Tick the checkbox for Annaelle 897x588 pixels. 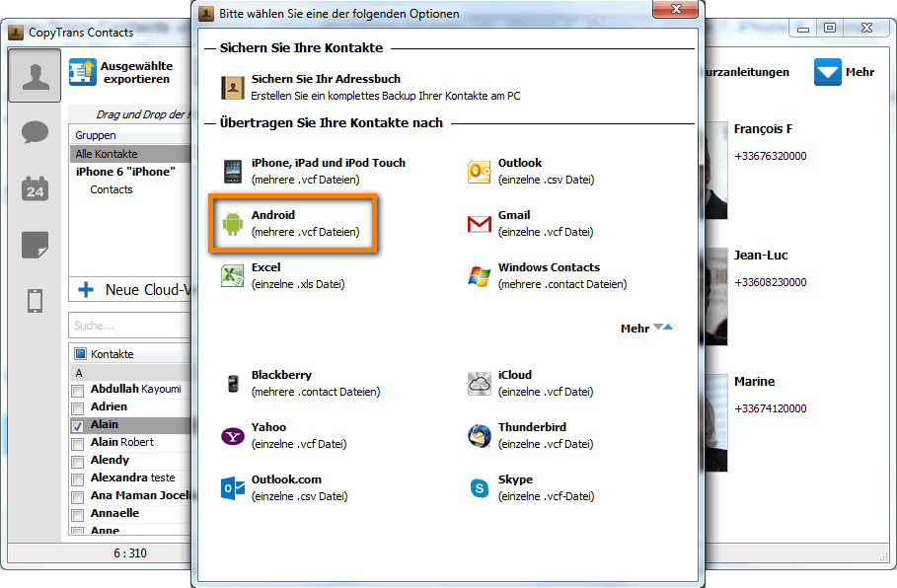[x=77, y=515]
